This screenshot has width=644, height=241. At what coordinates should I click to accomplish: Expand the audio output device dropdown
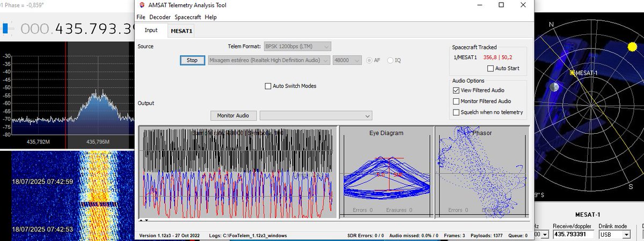316,115
